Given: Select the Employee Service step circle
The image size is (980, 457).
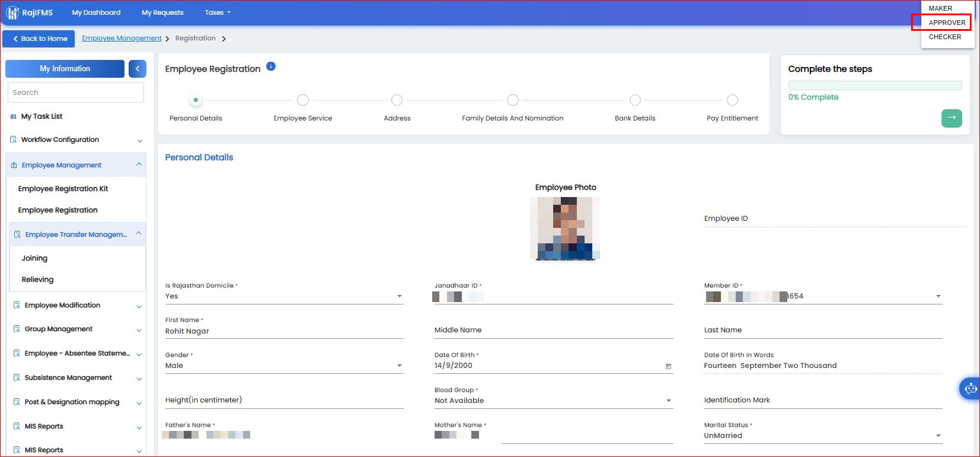Looking at the screenshot, I should click(x=303, y=100).
